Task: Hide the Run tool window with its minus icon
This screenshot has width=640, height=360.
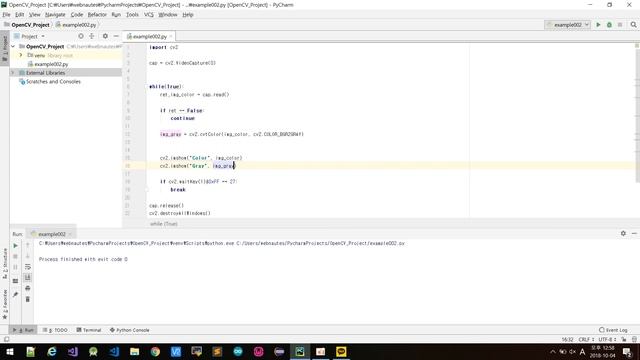Action: click(x=634, y=233)
